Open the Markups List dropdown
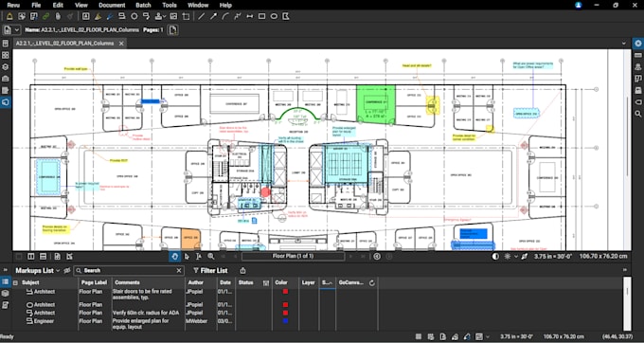Viewport: 644px width, 343px height. [x=37, y=270]
